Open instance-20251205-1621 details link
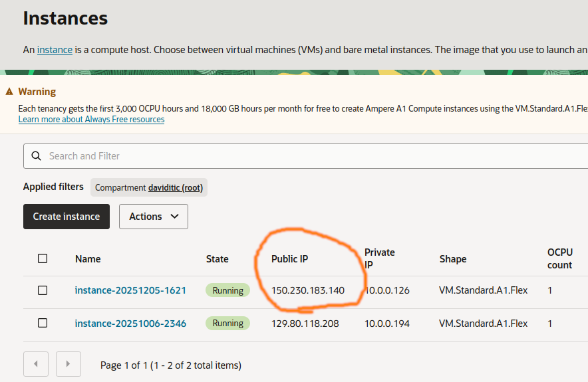 coord(130,290)
